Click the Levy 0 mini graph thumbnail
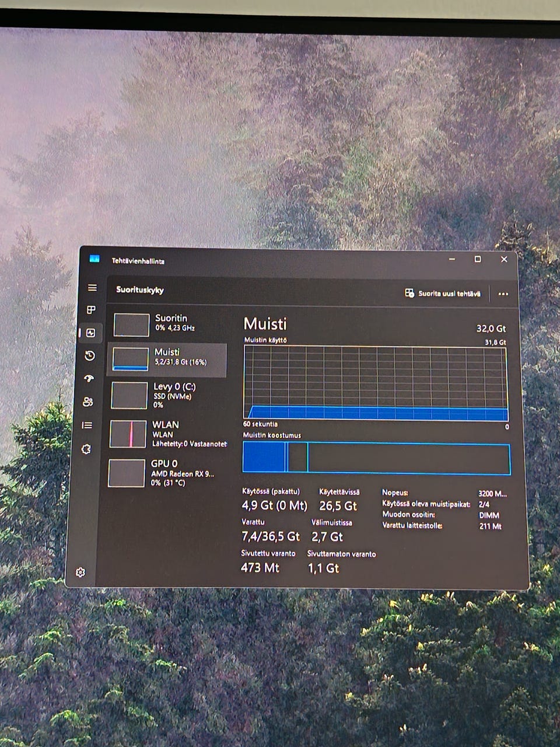Viewport: 560px width, 747px height. (129, 395)
